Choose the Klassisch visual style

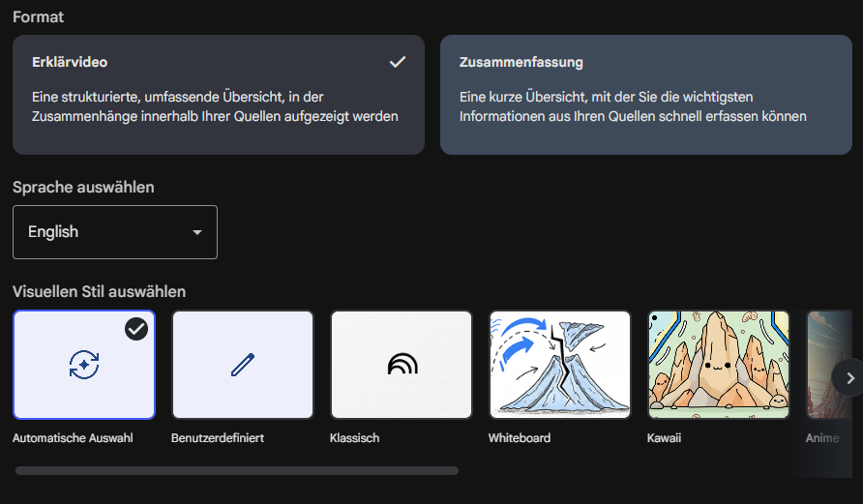402,365
